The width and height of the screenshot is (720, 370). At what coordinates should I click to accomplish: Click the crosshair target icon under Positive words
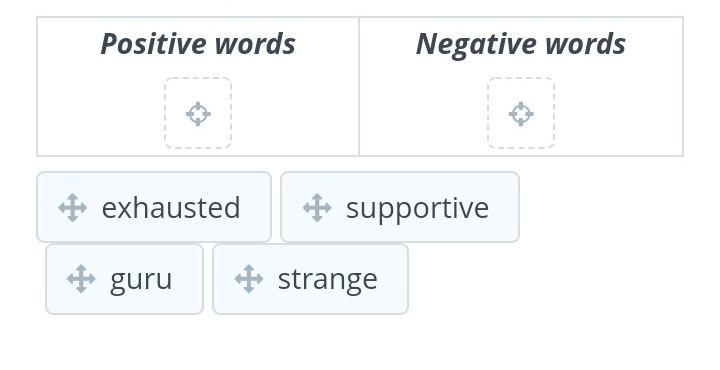(x=198, y=113)
